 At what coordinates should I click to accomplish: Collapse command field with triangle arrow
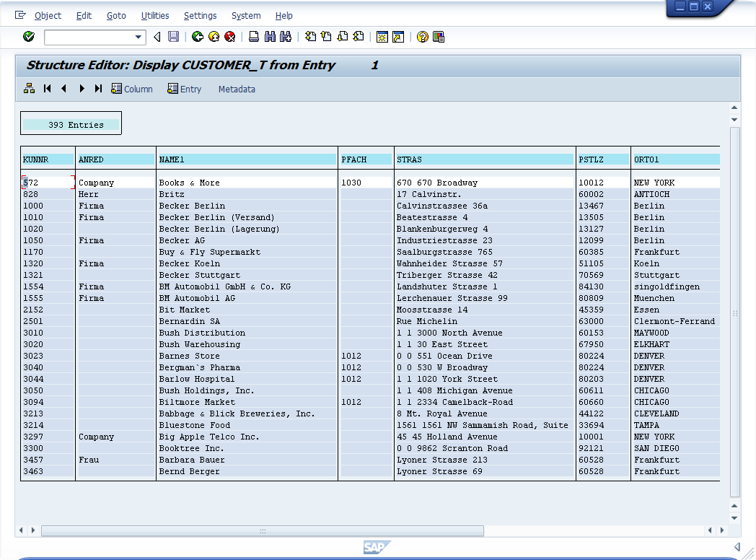(x=157, y=37)
